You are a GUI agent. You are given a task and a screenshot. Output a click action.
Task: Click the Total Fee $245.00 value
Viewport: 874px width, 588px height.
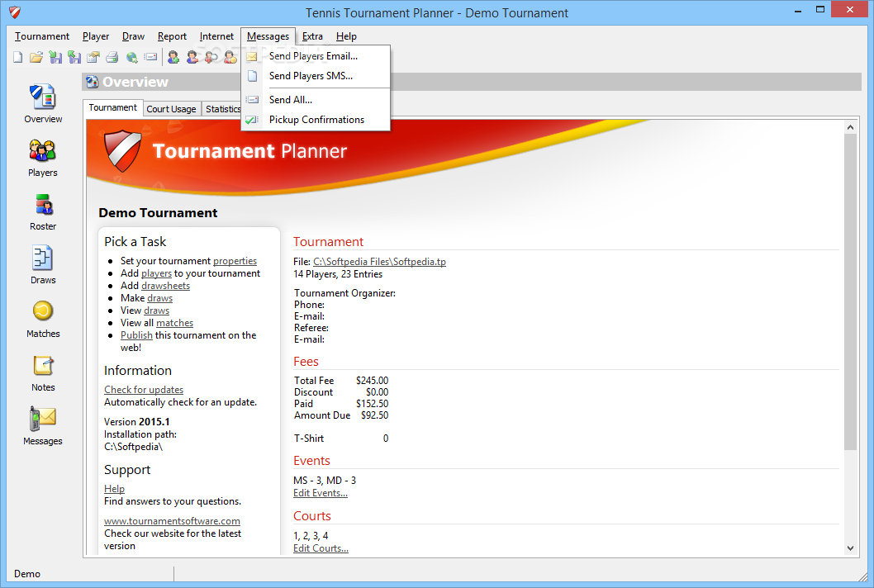click(373, 381)
